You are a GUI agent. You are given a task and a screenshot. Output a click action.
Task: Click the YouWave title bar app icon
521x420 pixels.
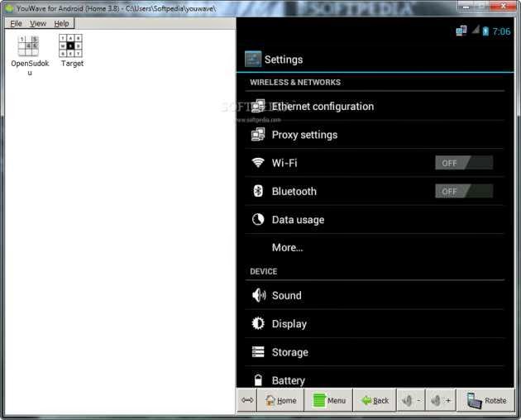[9, 8]
